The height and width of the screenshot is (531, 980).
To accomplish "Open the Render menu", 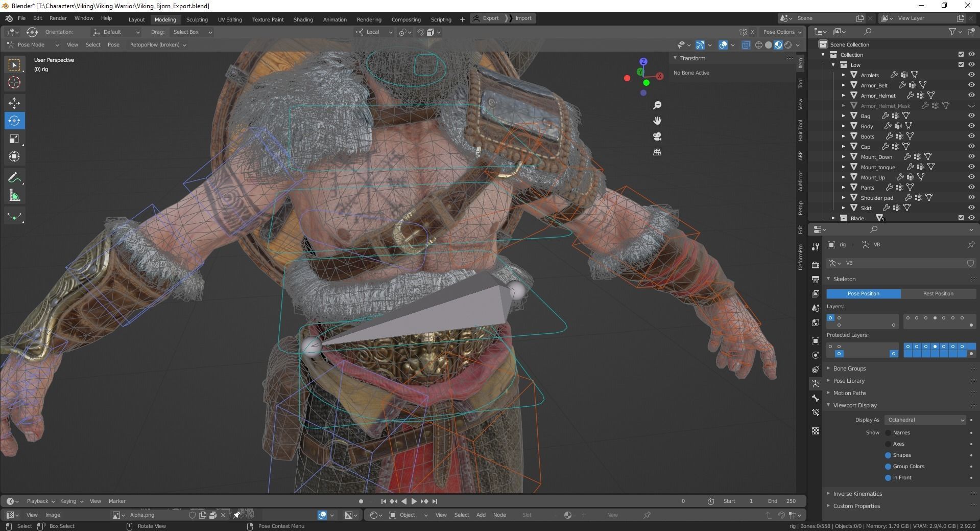I will click(x=58, y=18).
